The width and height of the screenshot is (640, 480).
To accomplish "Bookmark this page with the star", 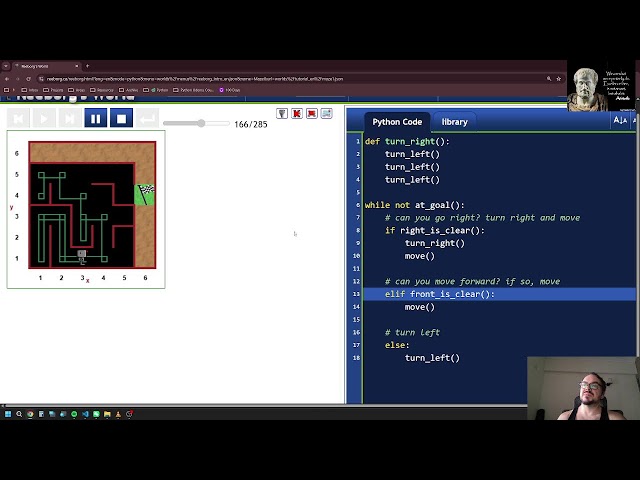I will (558, 79).
